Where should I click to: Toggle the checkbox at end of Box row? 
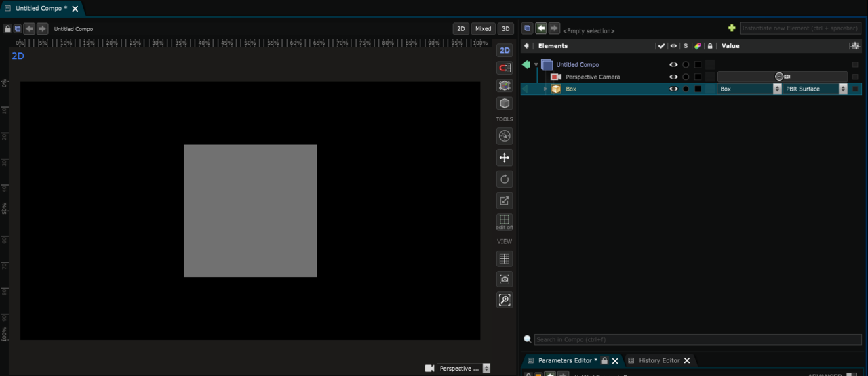[x=855, y=89]
